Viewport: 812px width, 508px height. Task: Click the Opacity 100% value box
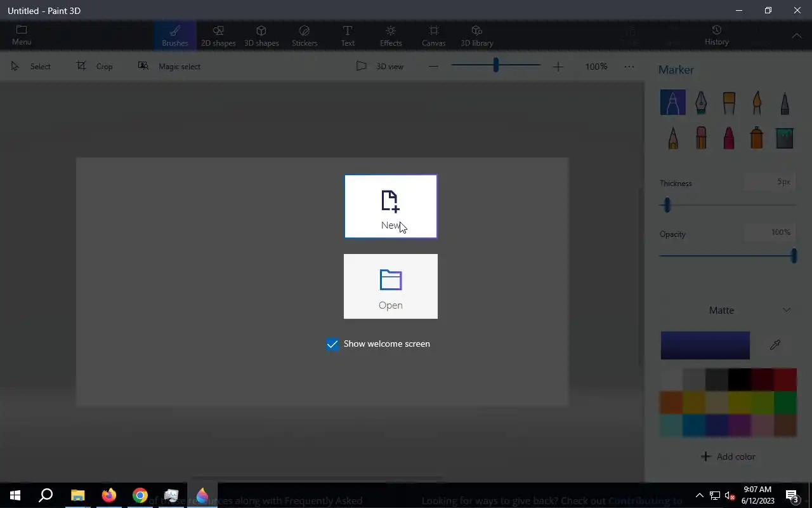click(768, 232)
